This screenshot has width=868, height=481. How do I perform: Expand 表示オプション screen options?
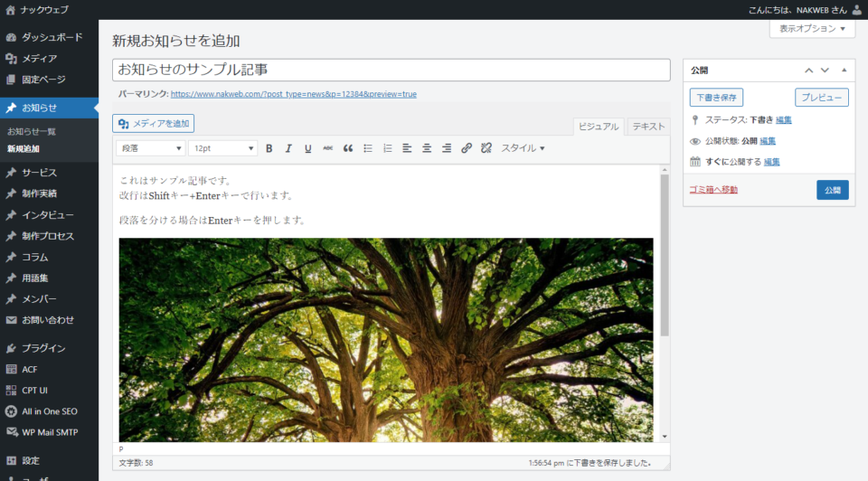tap(812, 29)
